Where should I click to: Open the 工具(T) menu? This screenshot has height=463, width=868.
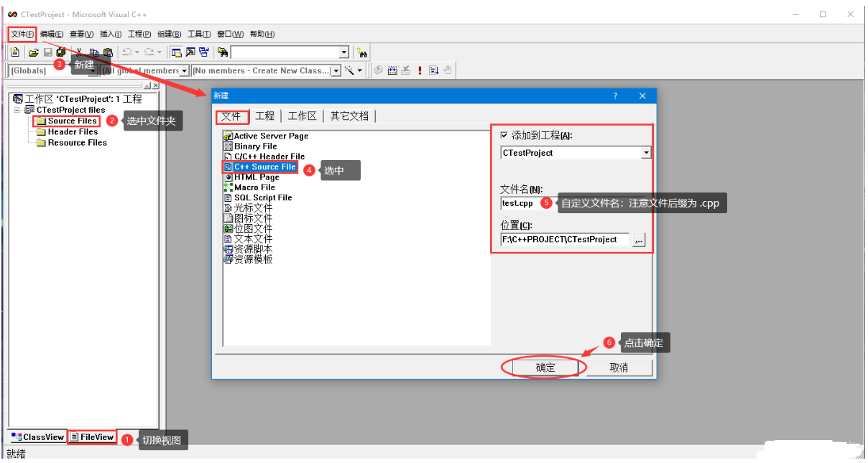click(x=199, y=34)
